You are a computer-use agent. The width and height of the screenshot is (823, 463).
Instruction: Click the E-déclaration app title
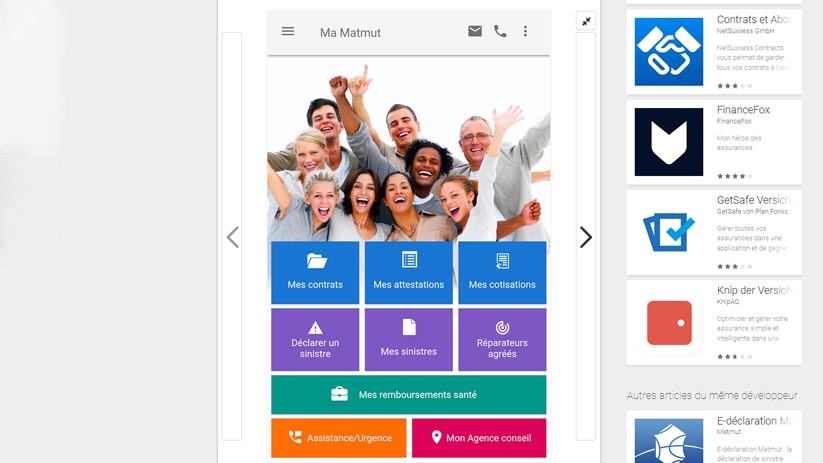(x=754, y=421)
